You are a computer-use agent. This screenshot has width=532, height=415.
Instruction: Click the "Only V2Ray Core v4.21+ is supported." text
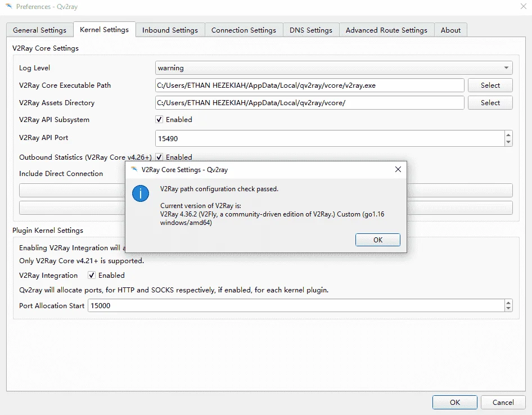(x=82, y=260)
